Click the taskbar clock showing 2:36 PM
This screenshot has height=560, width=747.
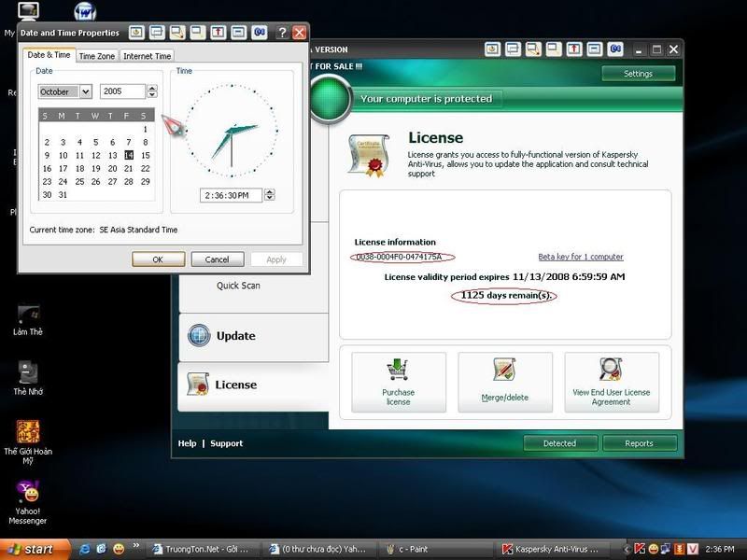(720, 549)
